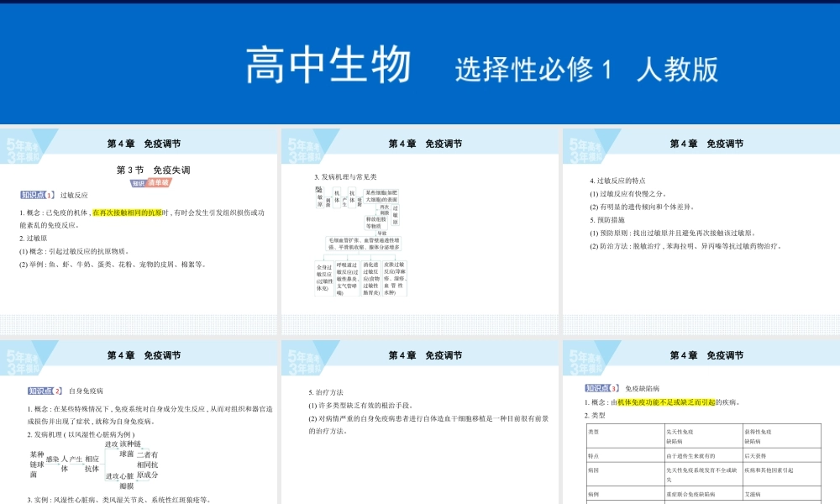Click the examples line starting 举例: 鱼、虾
840x504 pixels.
coord(113,264)
